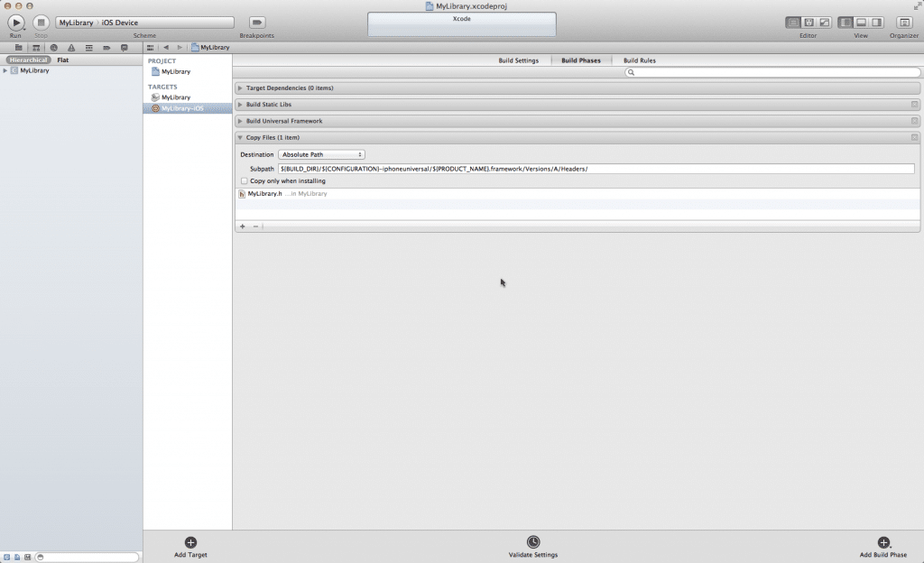Image resolution: width=924 pixels, height=563 pixels.
Task: Open the Symbol navigator
Action: pos(35,47)
